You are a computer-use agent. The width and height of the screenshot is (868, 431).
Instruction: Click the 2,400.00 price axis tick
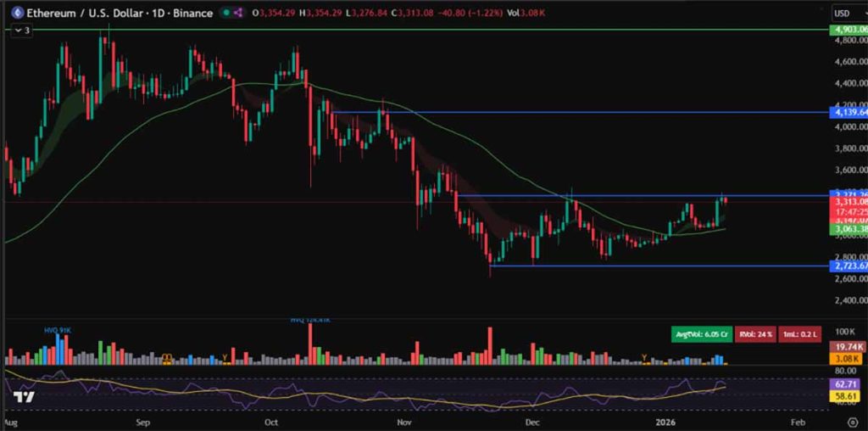coord(849,300)
